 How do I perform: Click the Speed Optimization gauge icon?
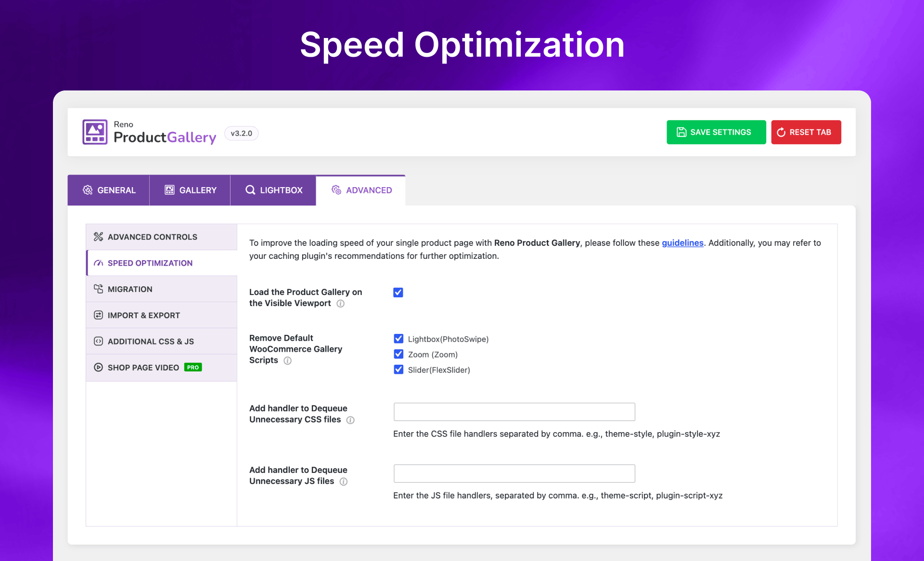[x=98, y=263]
